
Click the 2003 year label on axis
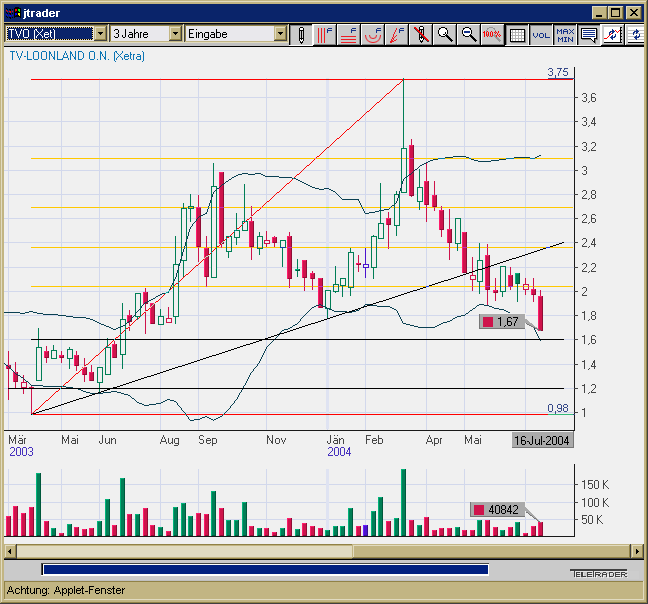(21, 452)
